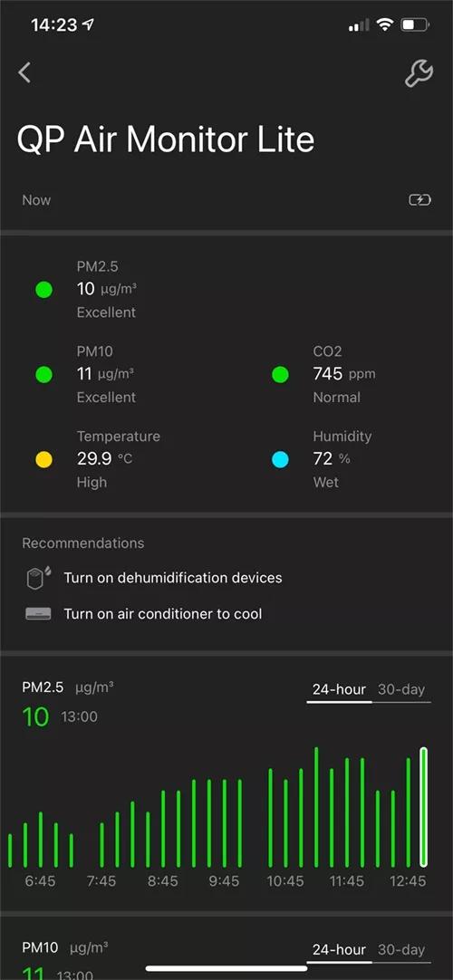
Task: Select 24-hour tab on PM2.5 chart
Action: tap(339, 689)
